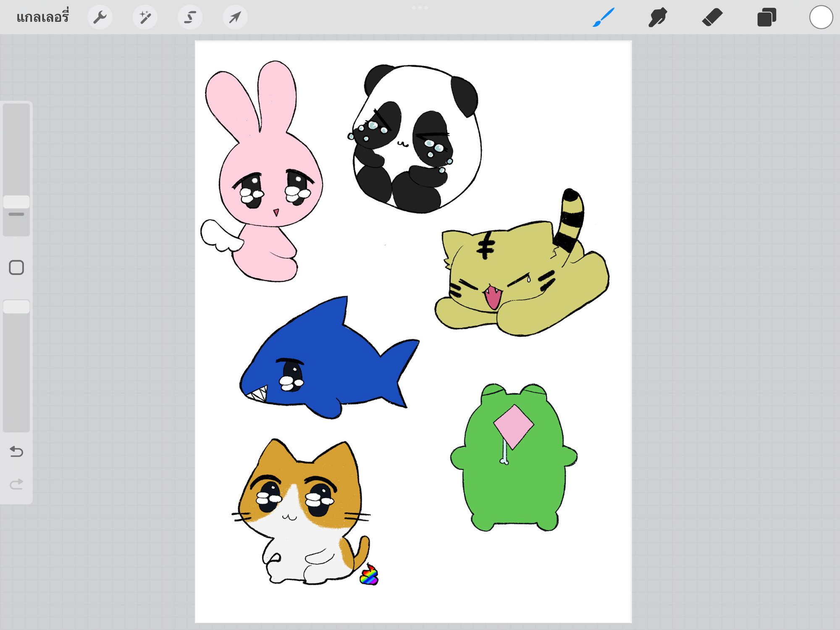Select the Paint brush tool

(604, 17)
